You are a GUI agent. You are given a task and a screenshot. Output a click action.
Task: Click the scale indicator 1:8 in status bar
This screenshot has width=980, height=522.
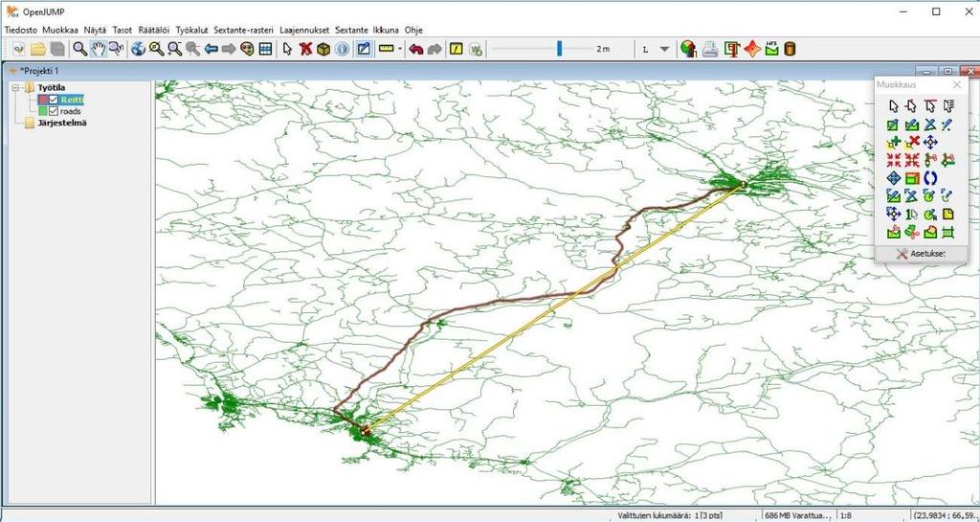point(846,515)
